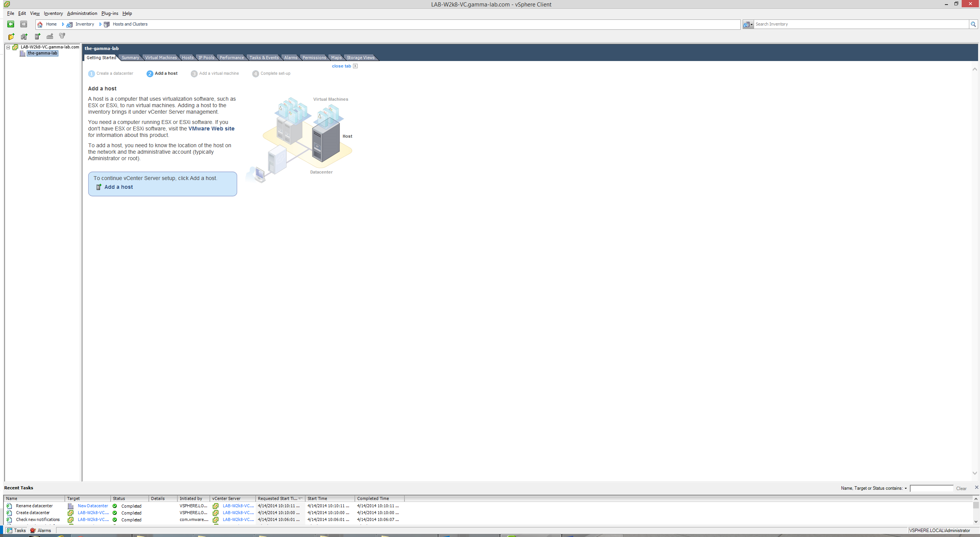Click the search magnifier icon
Viewport: 980px width, 537px height.
tap(974, 24)
